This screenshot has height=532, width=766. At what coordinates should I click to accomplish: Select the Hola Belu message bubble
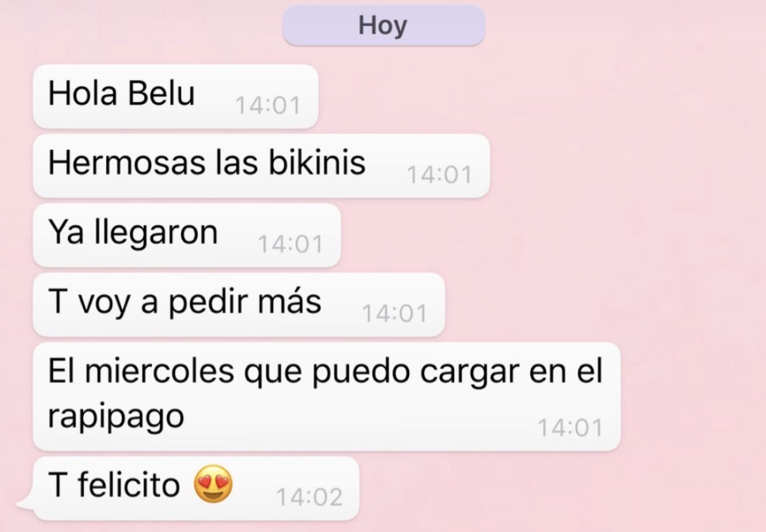pyautogui.click(x=175, y=96)
